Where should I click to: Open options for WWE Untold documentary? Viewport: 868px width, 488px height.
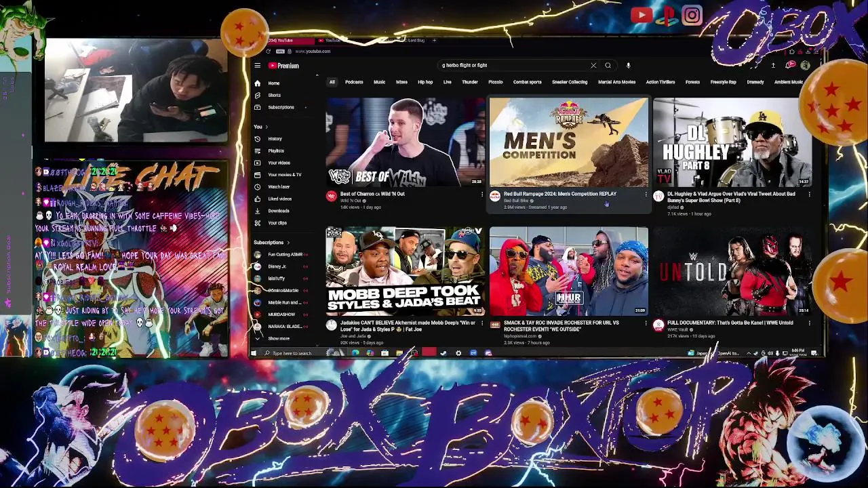click(x=809, y=324)
